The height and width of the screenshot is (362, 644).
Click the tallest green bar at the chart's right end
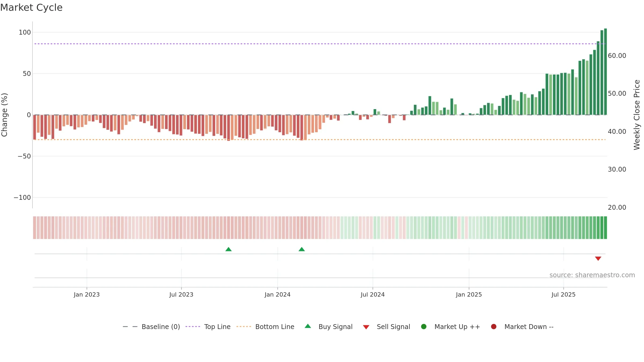[605, 72]
